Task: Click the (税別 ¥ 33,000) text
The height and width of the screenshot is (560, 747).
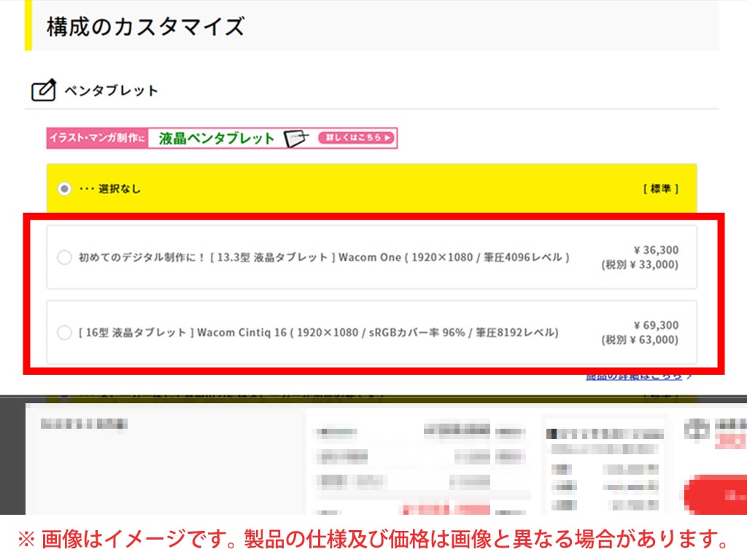Action: 640,265
